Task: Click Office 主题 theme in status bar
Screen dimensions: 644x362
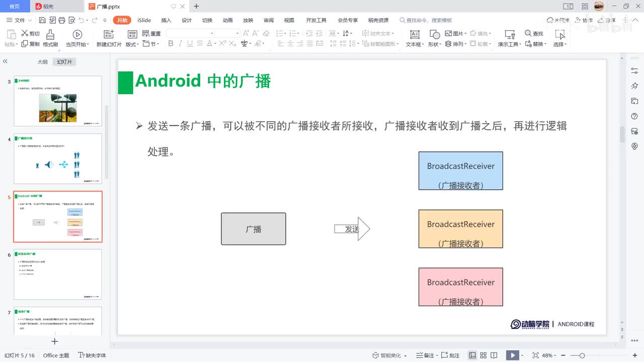Action: tap(56, 355)
